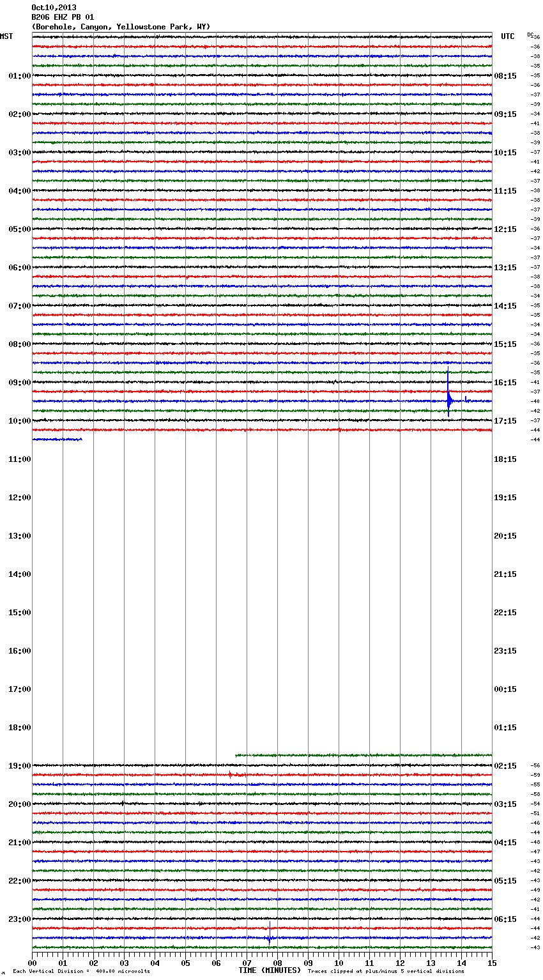This screenshot has height=980, width=543.
Task: Select the 01:00 MST hour label
Action: (x=20, y=76)
